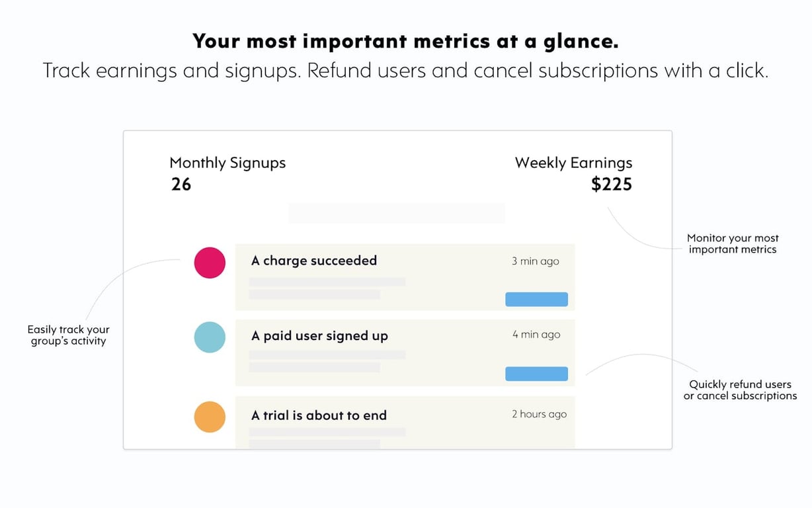This screenshot has width=812, height=508.
Task: Click the "Quickly refund users or cancel subscriptions" annotation
Action: click(x=740, y=390)
